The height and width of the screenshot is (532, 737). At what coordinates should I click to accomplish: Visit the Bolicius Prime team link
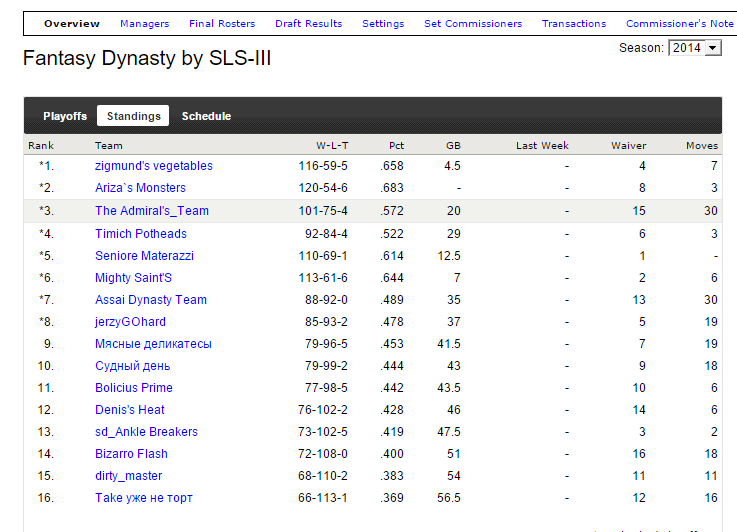[134, 388]
